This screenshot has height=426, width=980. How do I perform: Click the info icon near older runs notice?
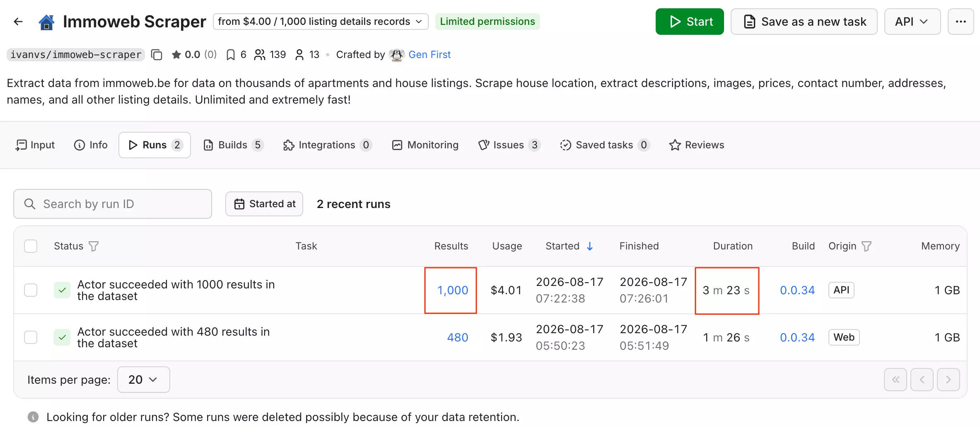[x=33, y=417]
